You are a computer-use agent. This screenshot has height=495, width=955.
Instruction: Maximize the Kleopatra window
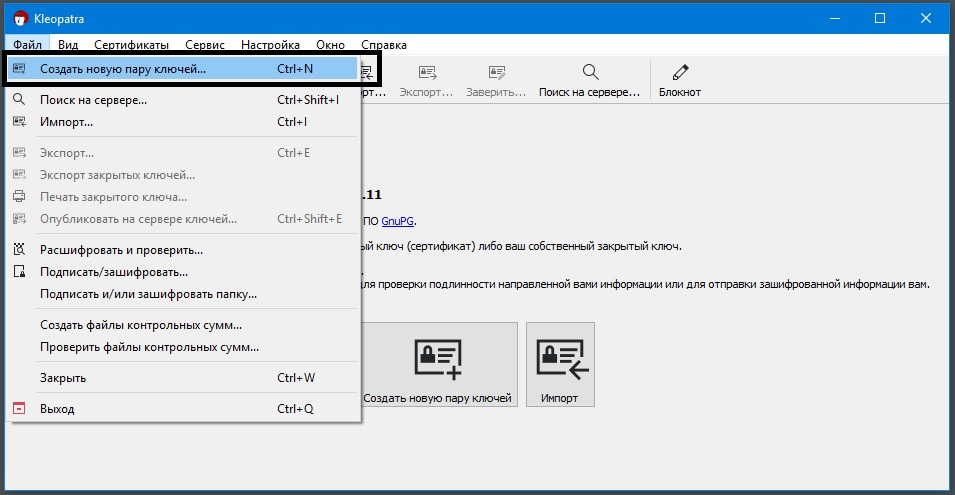pyautogui.click(x=880, y=18)
